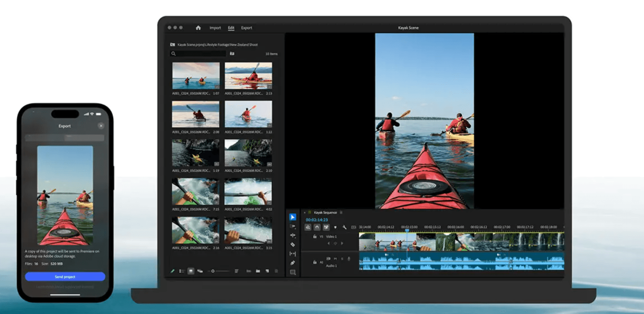Expand the Kayak Scene.prproj breadcrumb path
The width and height of the screenshot is (644, 314).
point(173,44)
